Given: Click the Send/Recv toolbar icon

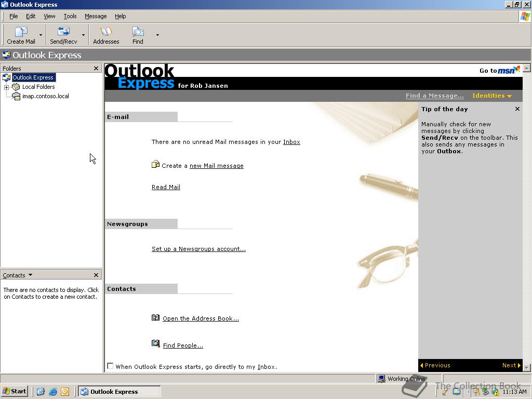Looking at the screenshot, I should click(63, 35).
